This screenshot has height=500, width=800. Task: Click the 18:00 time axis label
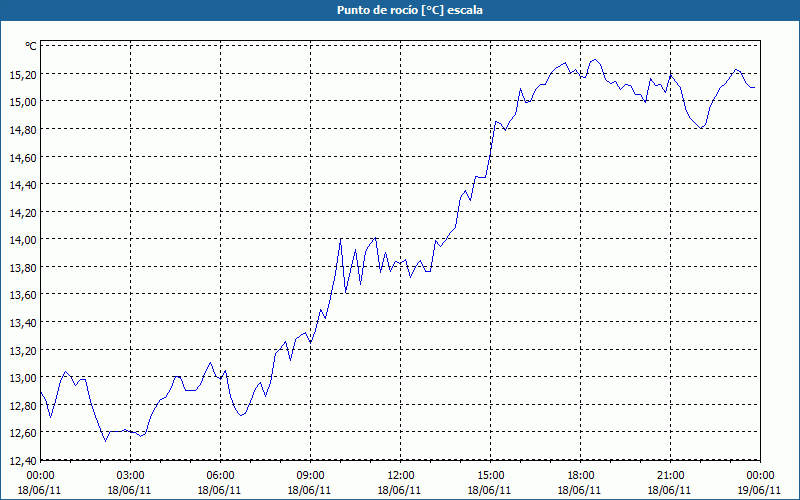(x=579, y=476)
